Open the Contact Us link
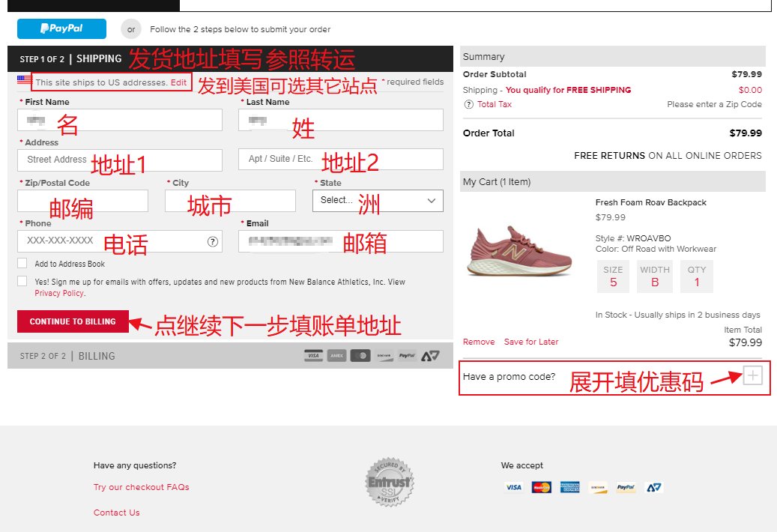Screen dimensions: 777x532 (116, 513)
